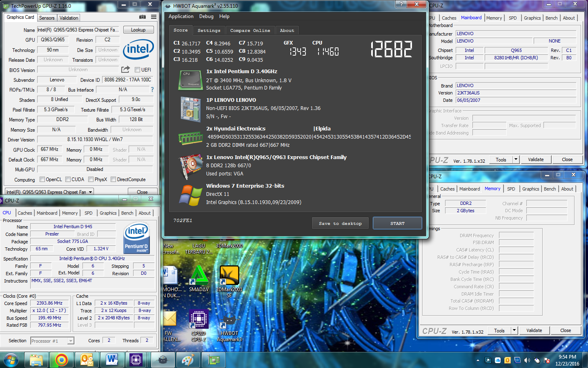Screen dimensions: 588x368
Task: Expand the Tools dropdown arrow in upper CPU-Z
Action: coord(516,159)
